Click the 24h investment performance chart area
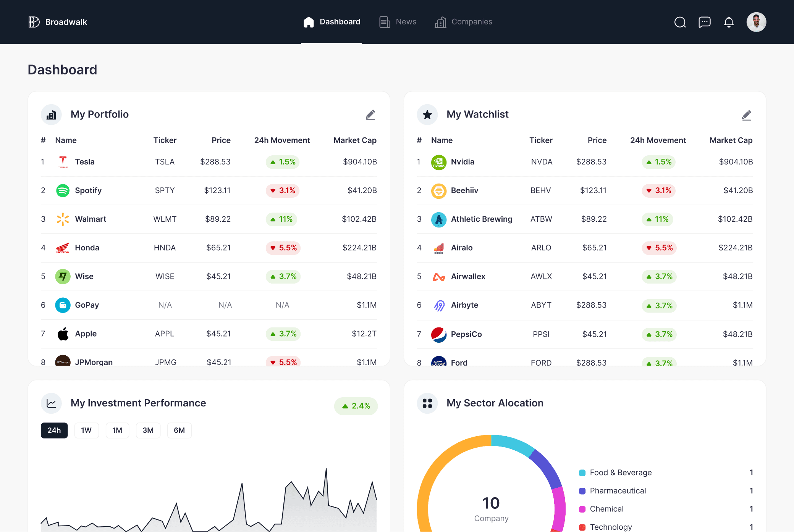794x532 pixels. click(209, 500)
